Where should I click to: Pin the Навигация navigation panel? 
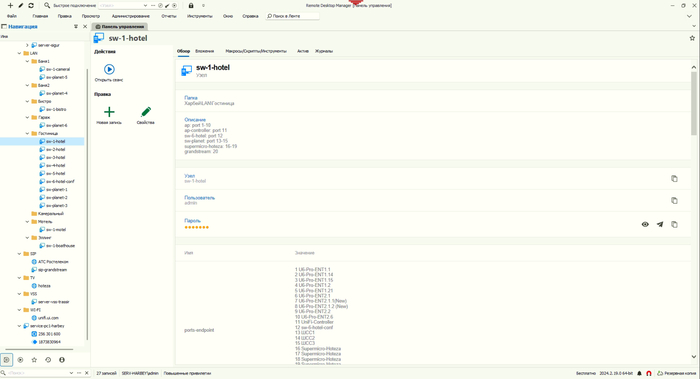point(76,27)
